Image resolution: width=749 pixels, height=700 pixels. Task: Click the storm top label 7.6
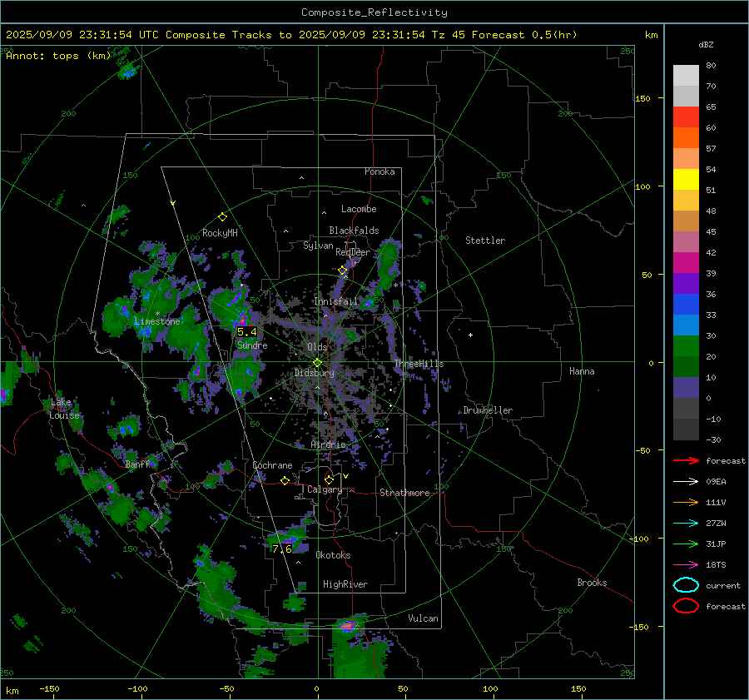pyautogui.click(x=282, y=549)
